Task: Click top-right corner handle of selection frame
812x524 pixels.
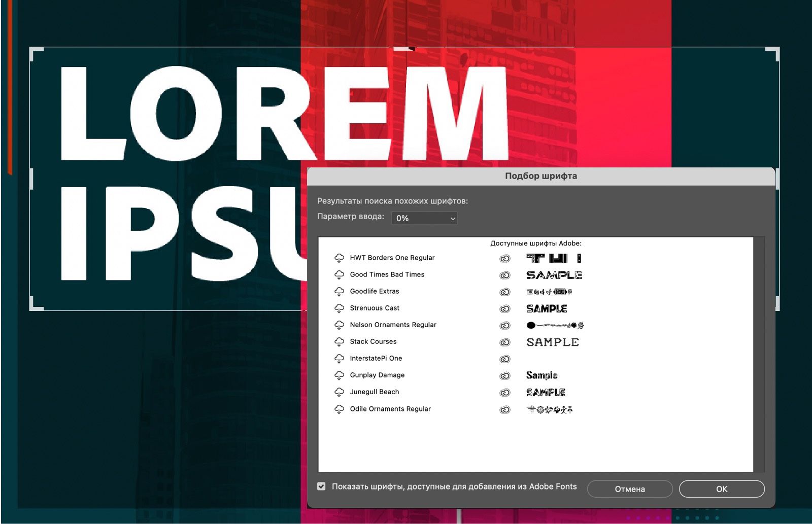Action: tap(773, 54)
